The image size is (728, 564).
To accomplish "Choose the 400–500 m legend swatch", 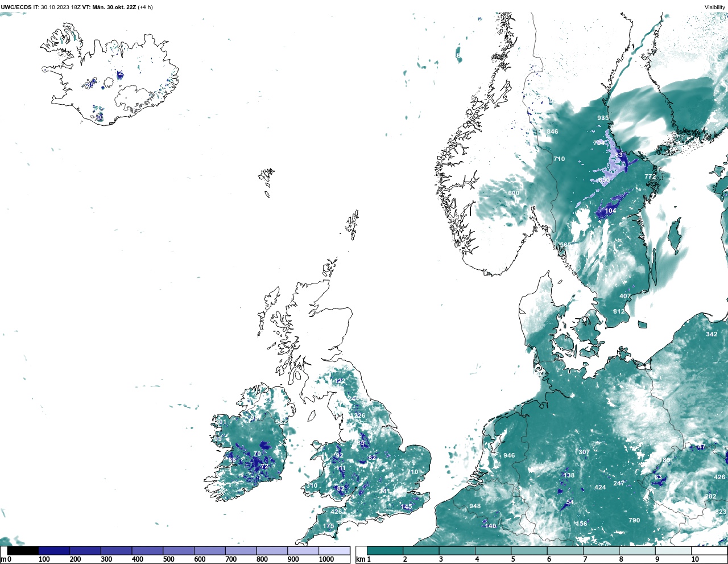I will pos(147,551).
